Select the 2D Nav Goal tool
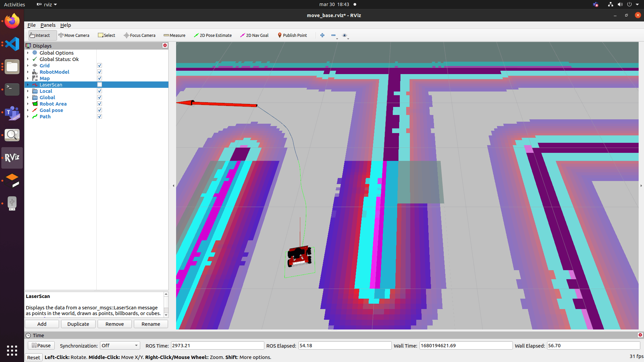This screenshot has width=644, height=362. (x=254, y=35)
